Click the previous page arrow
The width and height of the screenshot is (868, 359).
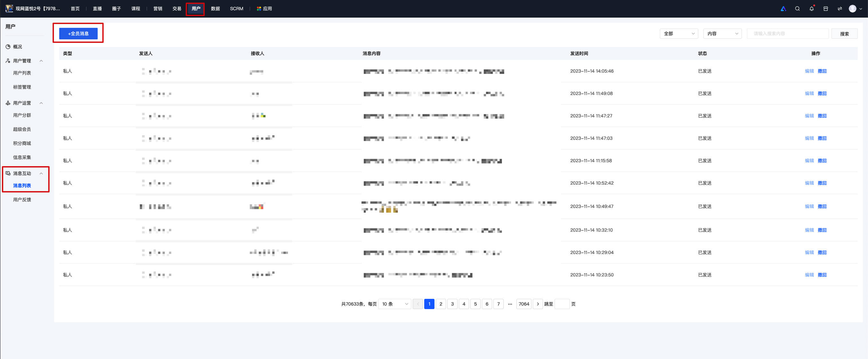418,304
